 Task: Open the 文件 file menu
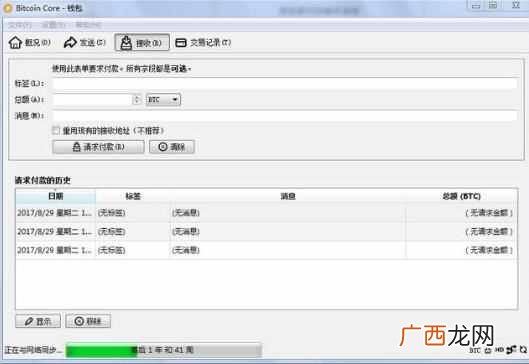tap(20, 25)
